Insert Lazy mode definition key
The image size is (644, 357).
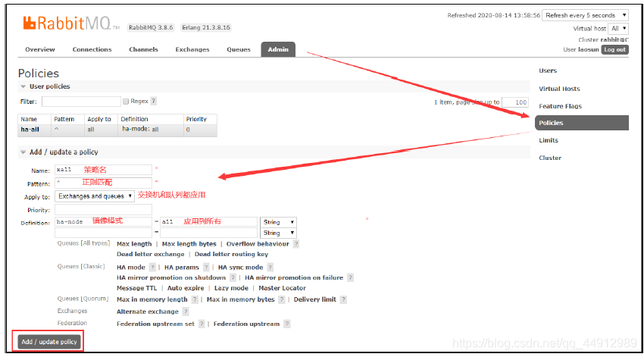[x=231, y=288]
